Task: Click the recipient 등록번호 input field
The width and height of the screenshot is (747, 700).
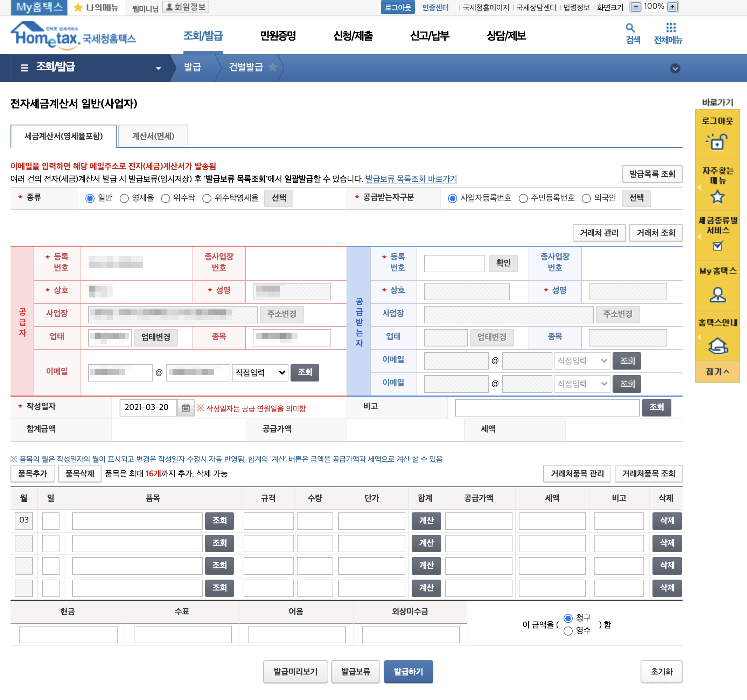Action: [454, 263]
